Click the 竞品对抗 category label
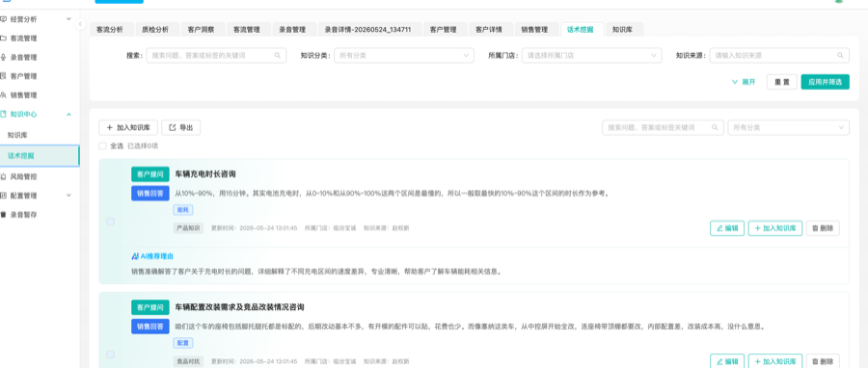Screen dimensions: 868x368 [188, 361]
